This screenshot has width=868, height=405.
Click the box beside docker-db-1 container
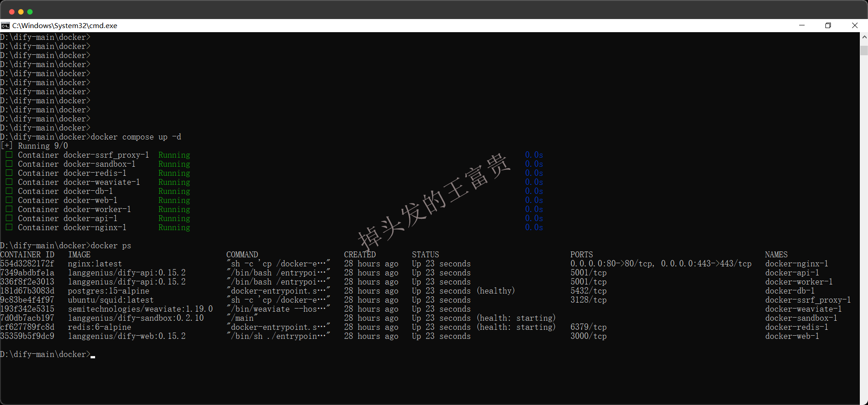pos(9,191)
